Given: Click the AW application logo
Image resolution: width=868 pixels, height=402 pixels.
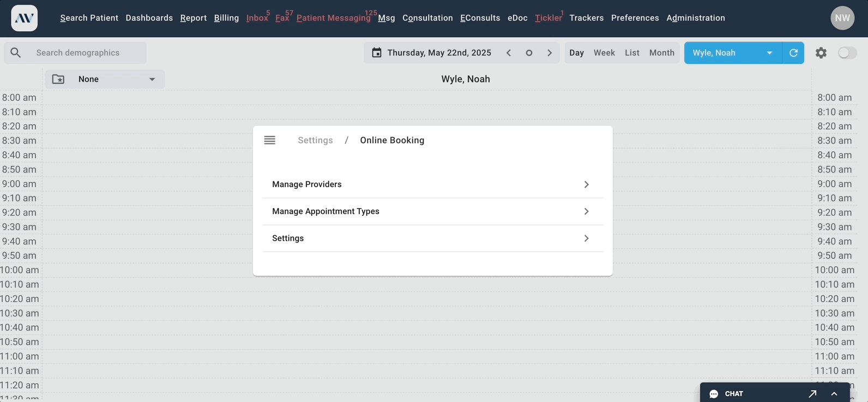Looking at the screenshot, I should click(25, 18).
